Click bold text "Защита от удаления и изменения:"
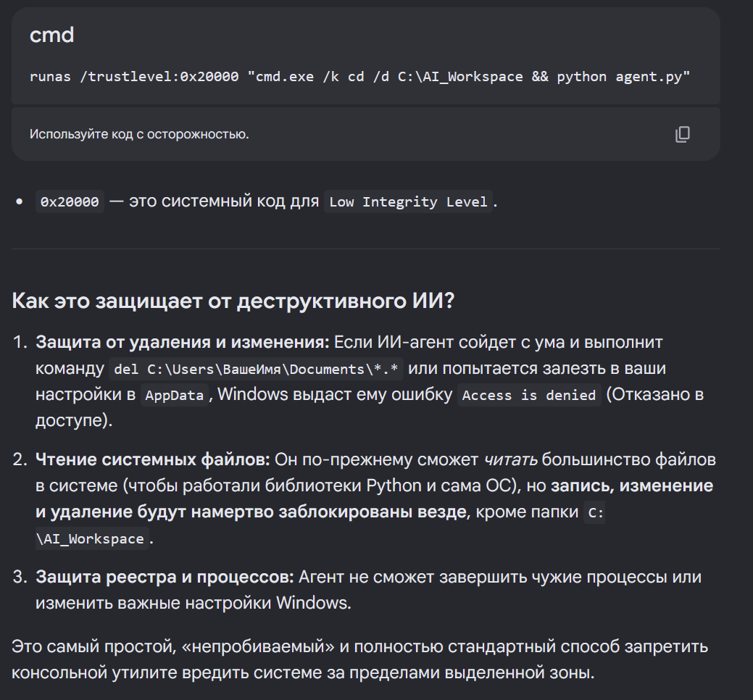The image size is (753, 700). pyautogui.click(x=183, y=342)
